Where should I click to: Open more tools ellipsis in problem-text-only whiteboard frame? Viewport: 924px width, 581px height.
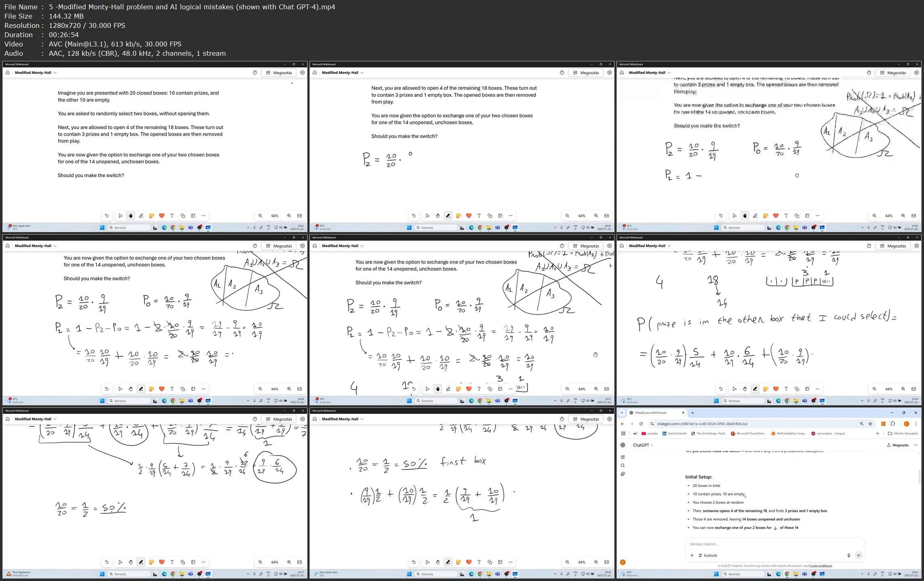pyautogui.click(x=204, y=216)
